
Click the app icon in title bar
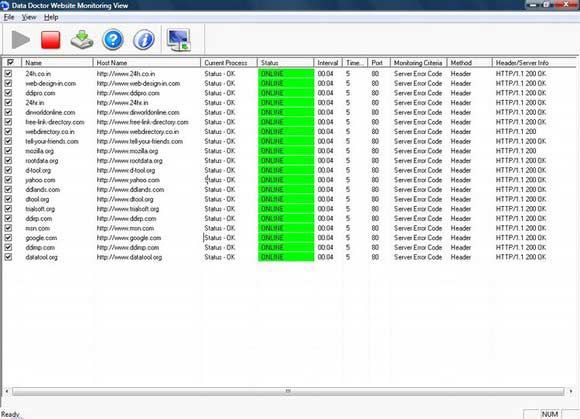click(4, 5)
